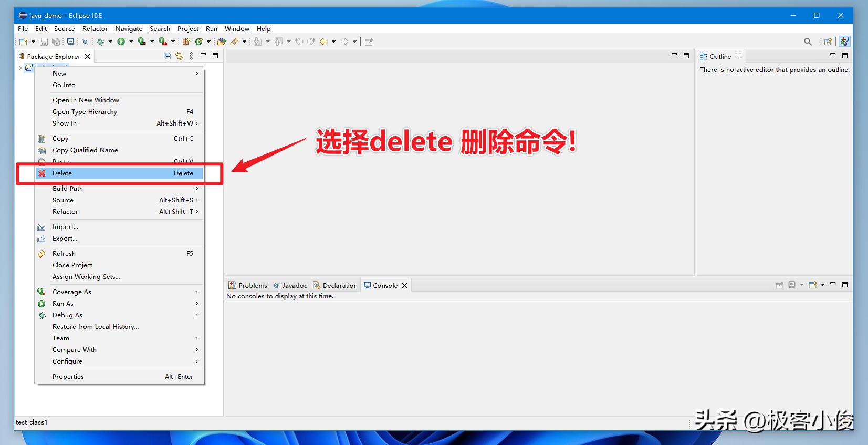The image size is (868, 445).
Task: Open the Package Explorer View Menu dots
Action: coord(191,56)
